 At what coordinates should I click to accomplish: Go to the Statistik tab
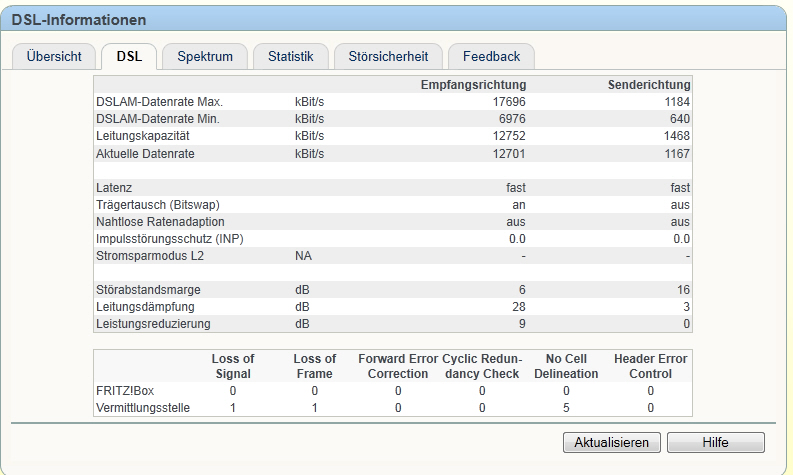tap(291, 56)
